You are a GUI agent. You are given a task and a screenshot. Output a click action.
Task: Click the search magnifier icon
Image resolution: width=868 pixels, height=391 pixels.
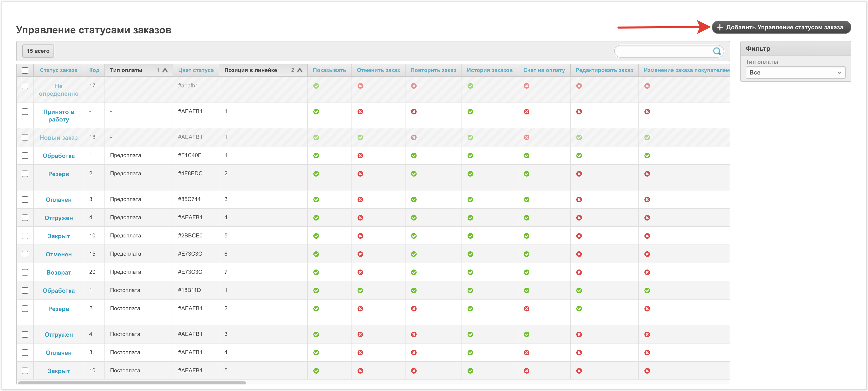click(x=716, y=51)
